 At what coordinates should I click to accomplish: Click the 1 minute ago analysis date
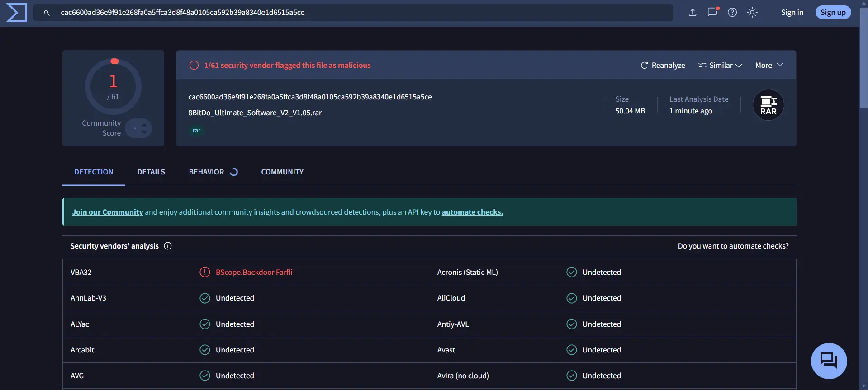coord(691,111)
